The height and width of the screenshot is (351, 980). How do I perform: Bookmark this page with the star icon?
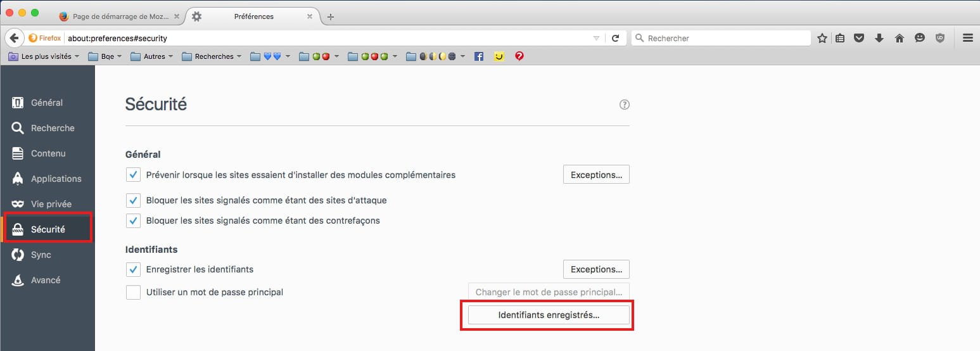[x=822, y=38]
